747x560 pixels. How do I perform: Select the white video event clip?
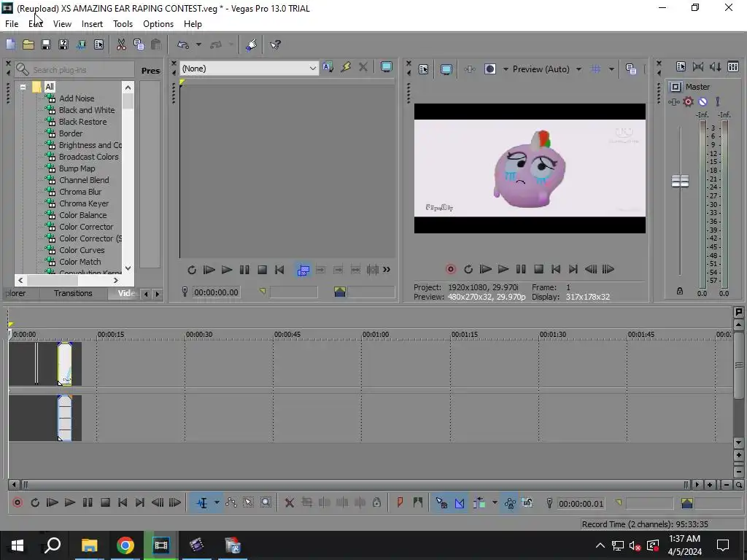[65, 365]
